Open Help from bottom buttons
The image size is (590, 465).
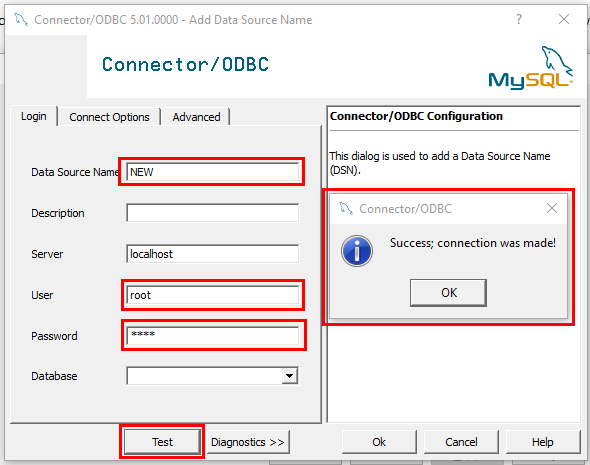click(x=543, y=442)
